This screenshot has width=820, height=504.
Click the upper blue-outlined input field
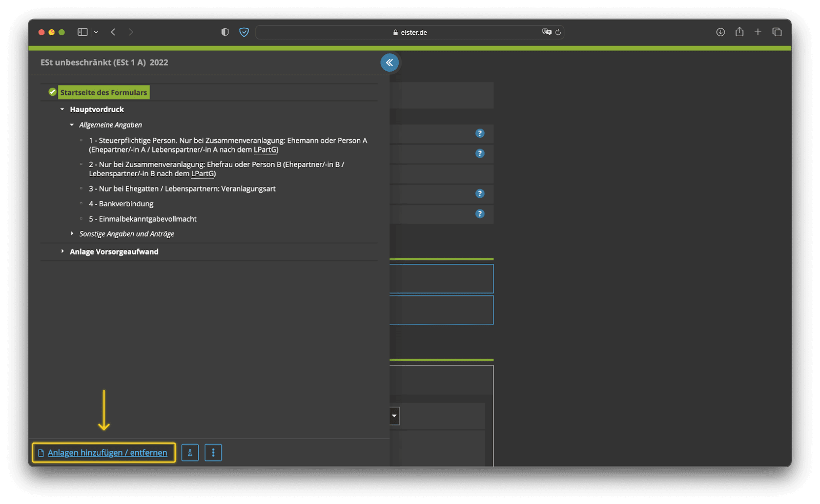tap(441, 279)
